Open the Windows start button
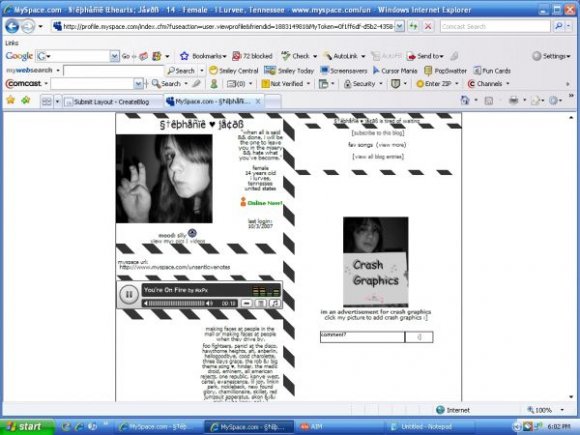Viewport: 580px width, 435px height. pyautogui.click(x=27, y=426)
